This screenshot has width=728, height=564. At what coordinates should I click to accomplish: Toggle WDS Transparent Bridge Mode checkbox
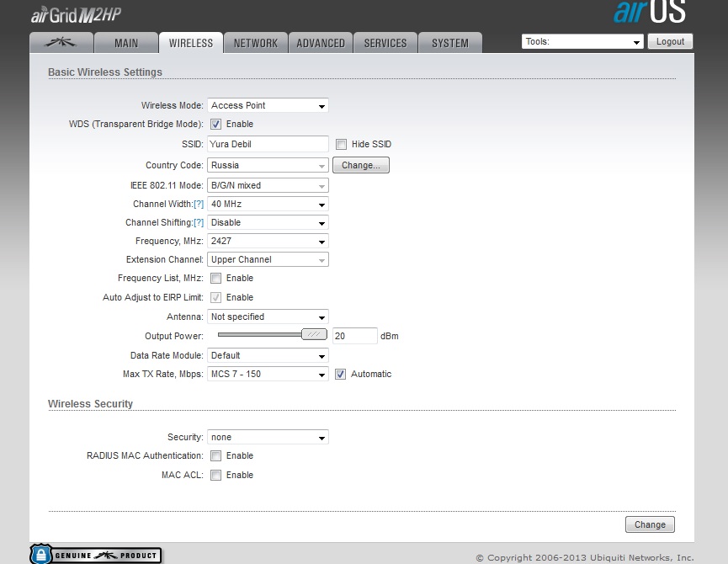(x=216, y=124)
